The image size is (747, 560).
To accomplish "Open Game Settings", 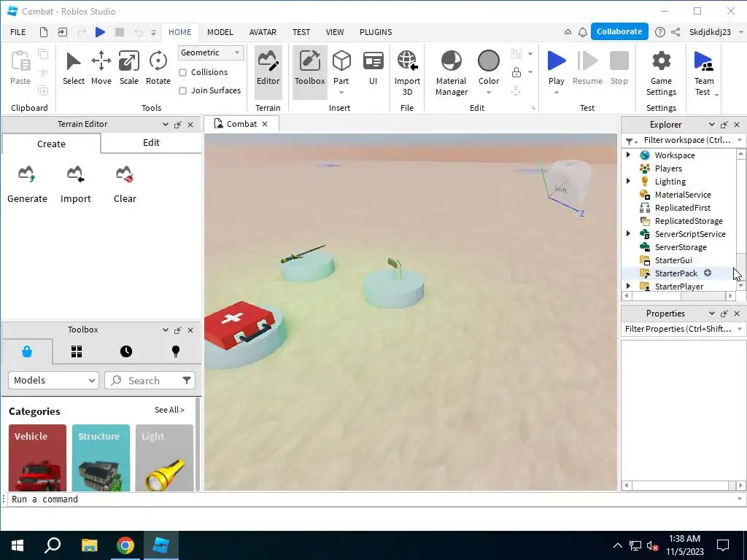I will coord(661,73).
